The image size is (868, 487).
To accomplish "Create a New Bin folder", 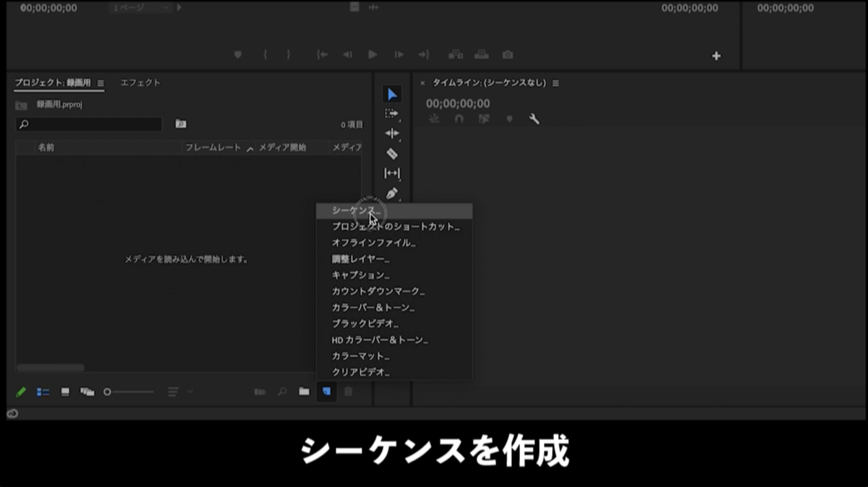I will click(x=304, y=391).
